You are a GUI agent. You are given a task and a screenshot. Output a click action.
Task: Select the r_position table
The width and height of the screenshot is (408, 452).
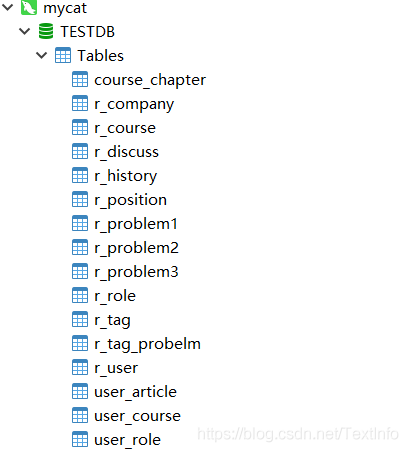click(130, 200)
